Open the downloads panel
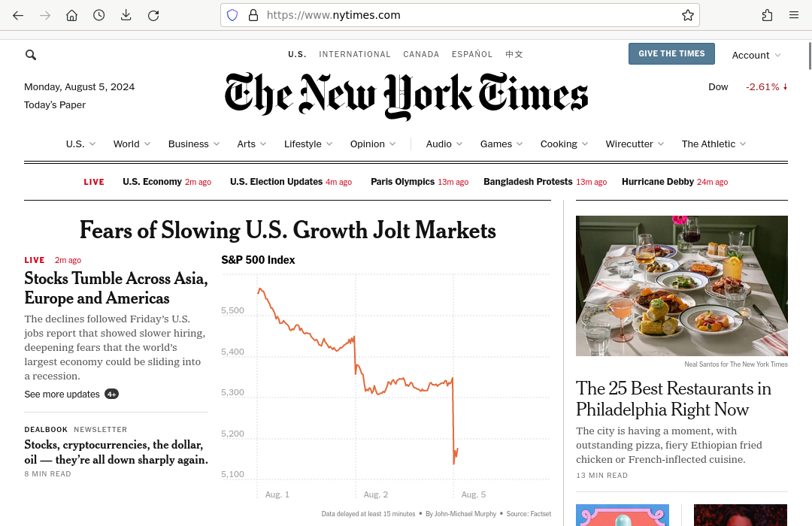The height and width of the screenshot is (526, 812). click(x=126, y=15)
